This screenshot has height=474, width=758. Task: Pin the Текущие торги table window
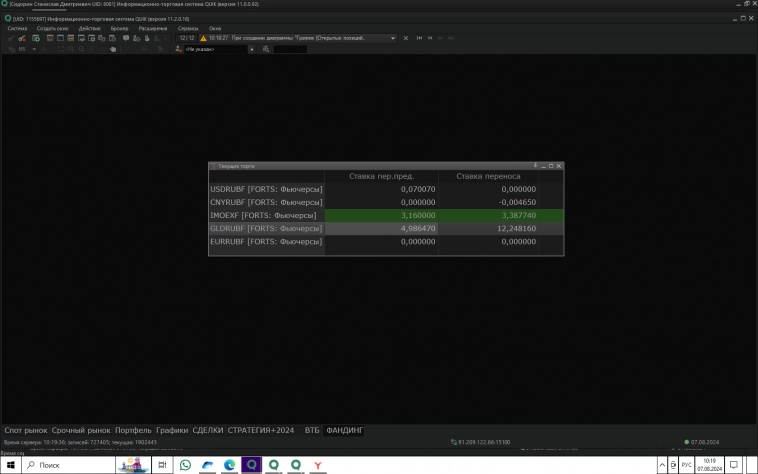(x=535, y=166)
